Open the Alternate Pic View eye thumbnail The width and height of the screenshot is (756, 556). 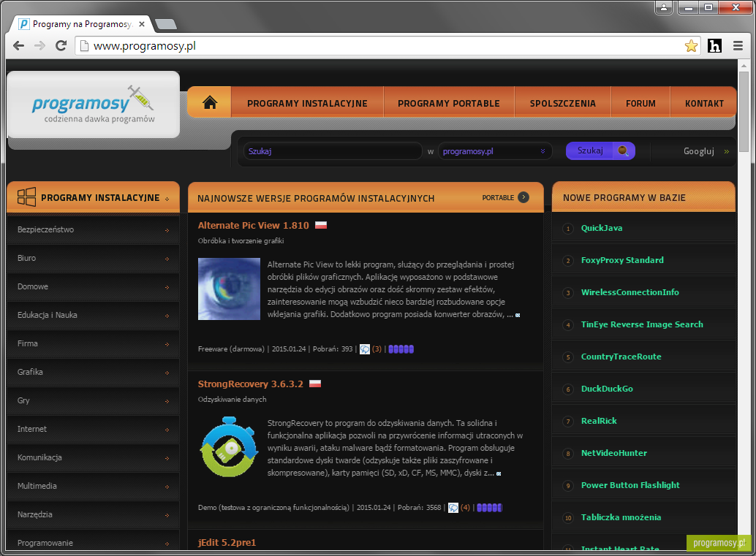coord(229,289)
